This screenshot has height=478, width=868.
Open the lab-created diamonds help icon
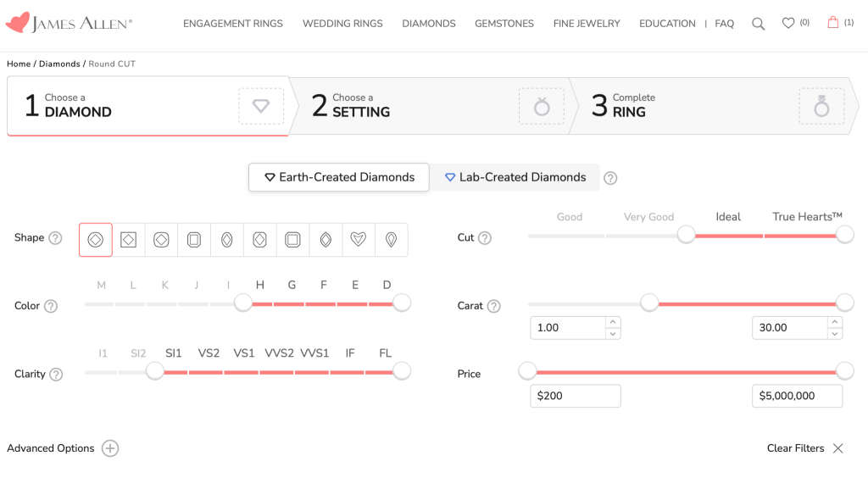tap(610, 178)
